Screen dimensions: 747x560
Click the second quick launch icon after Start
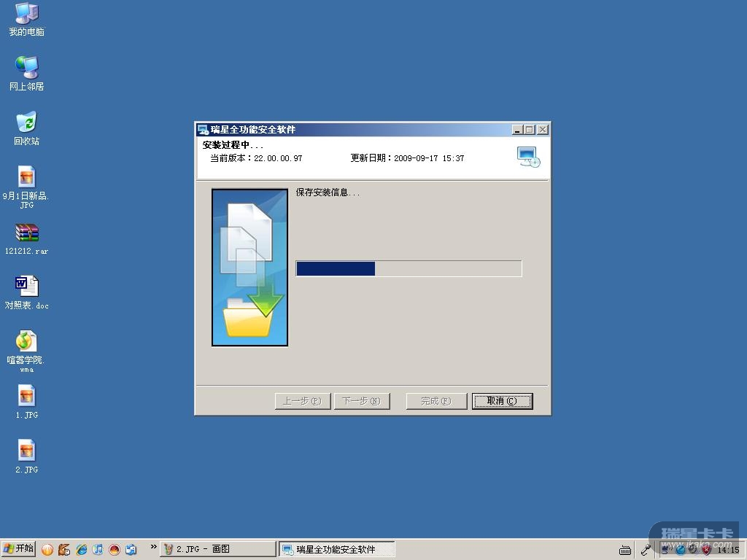pyautogui.click(x=64, y=550)
